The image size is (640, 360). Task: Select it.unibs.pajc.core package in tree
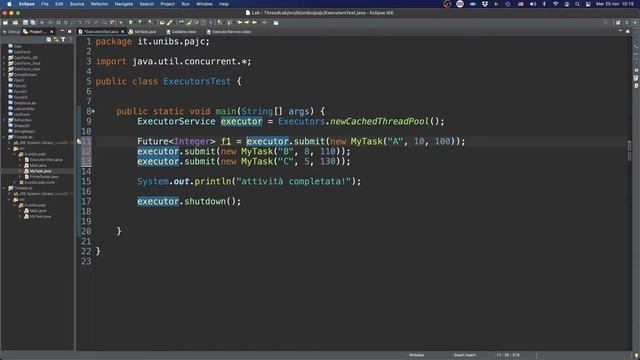37,183
